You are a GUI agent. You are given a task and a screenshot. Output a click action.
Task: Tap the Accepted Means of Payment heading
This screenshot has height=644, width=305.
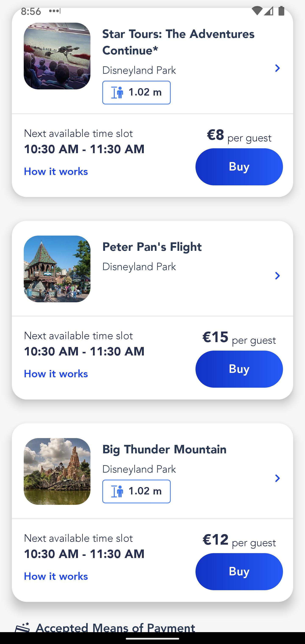pyautogui.click(x=115, y=627)
